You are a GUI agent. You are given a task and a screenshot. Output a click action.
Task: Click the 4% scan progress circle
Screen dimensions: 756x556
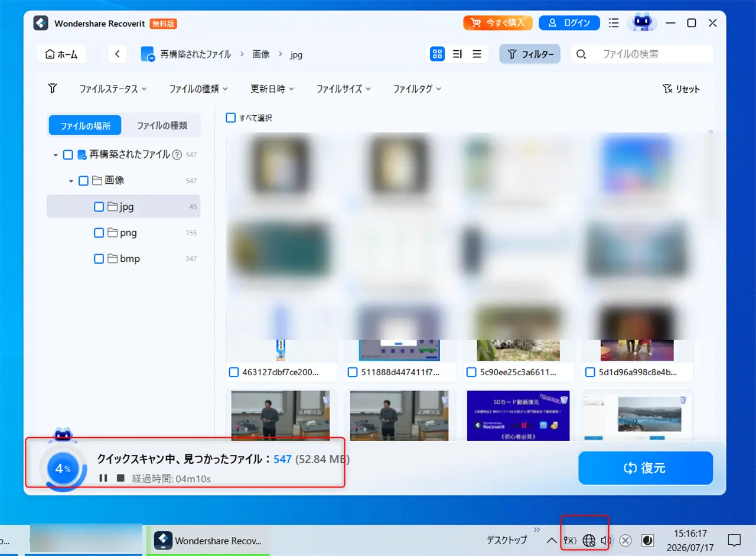[63, 469]
